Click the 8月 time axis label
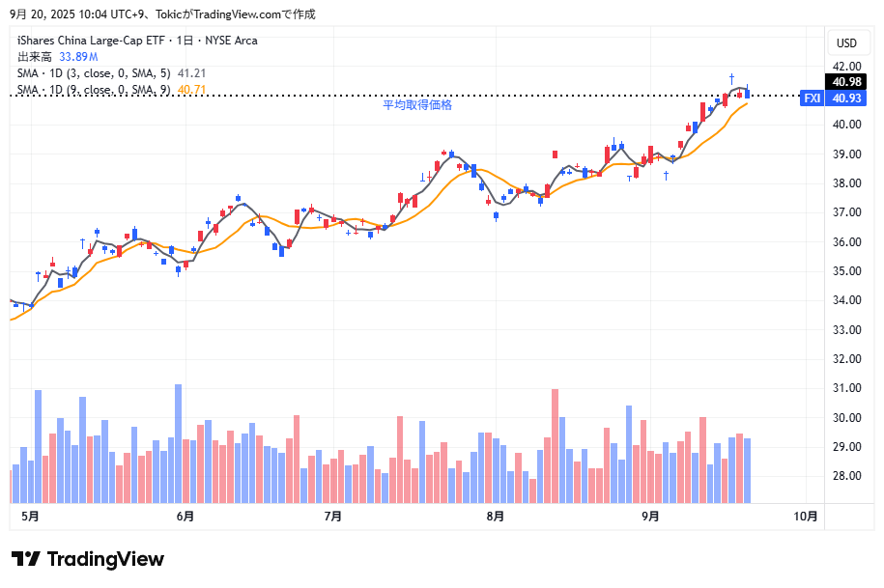Screen dimensions: 884x588 click(496, 516)
